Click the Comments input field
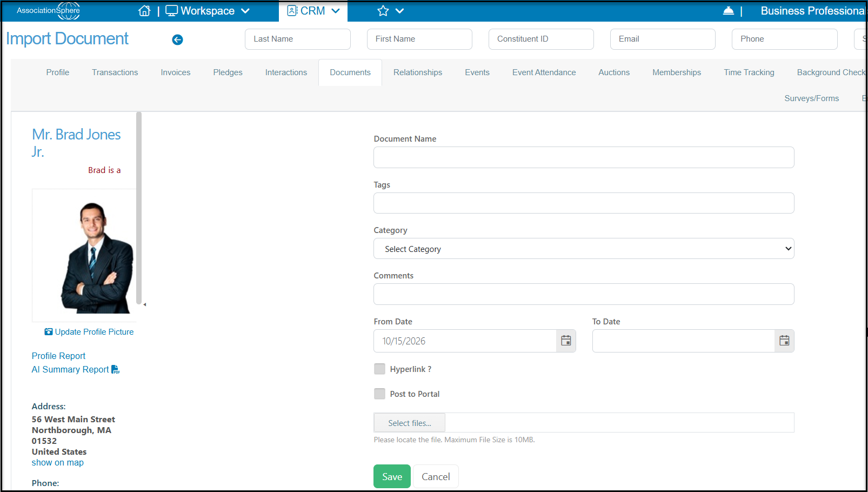868x492 pixels. pos(584,294)
